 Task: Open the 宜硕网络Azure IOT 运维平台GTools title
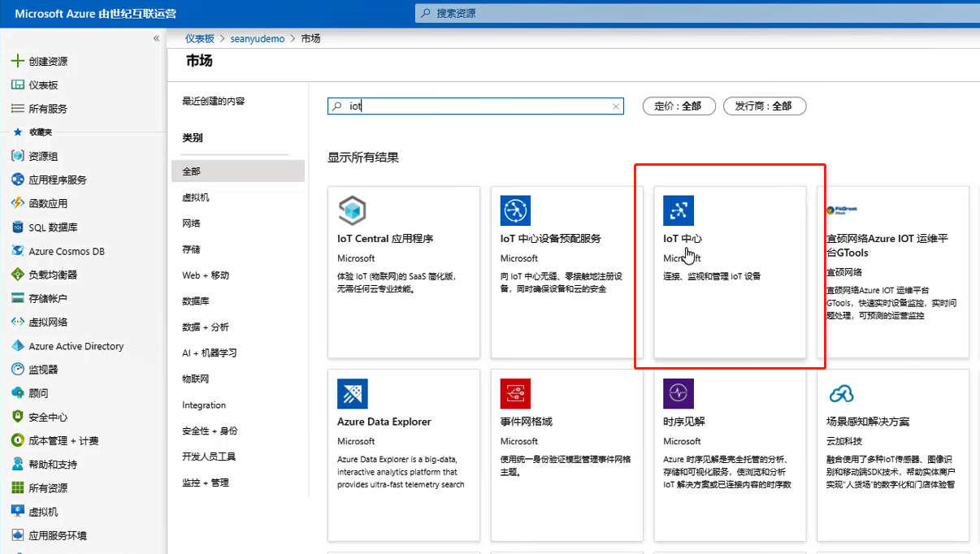click(x=887, y=245)
